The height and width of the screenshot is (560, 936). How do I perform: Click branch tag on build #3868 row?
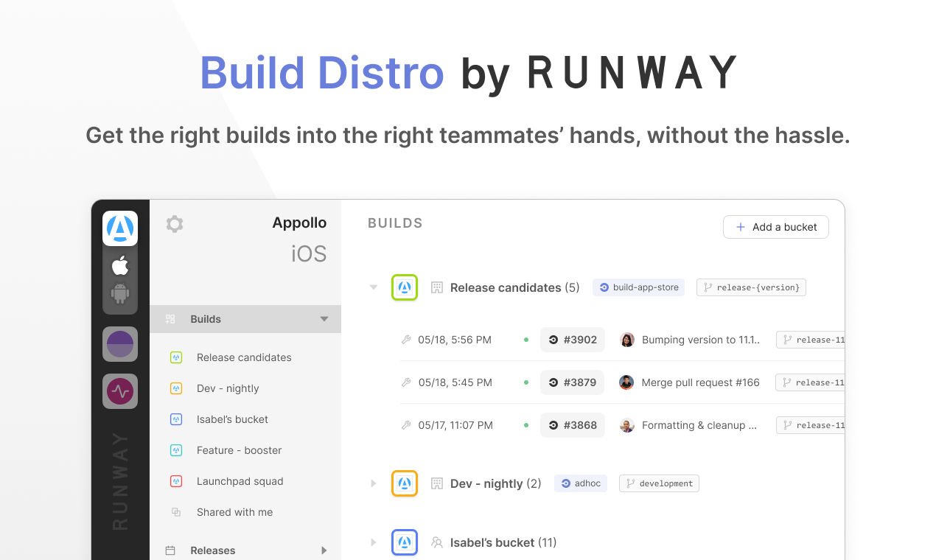pos(811,425)
